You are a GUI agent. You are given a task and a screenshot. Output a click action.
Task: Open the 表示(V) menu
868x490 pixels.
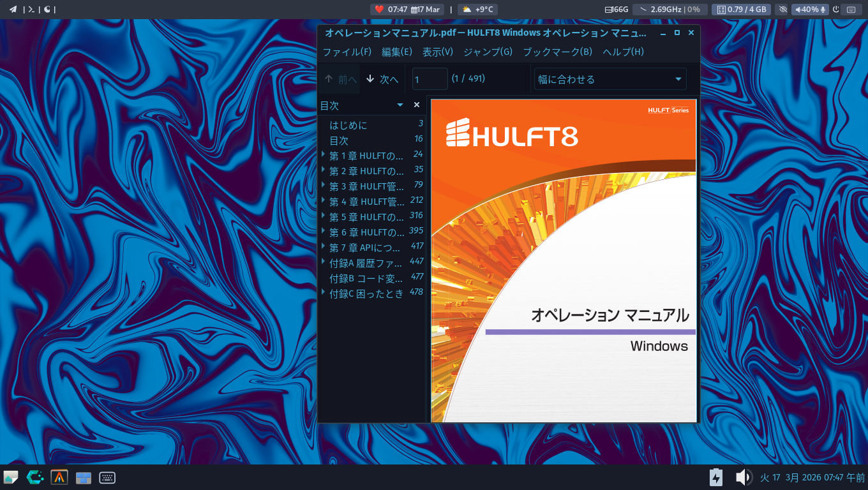(x=438, y=52)
